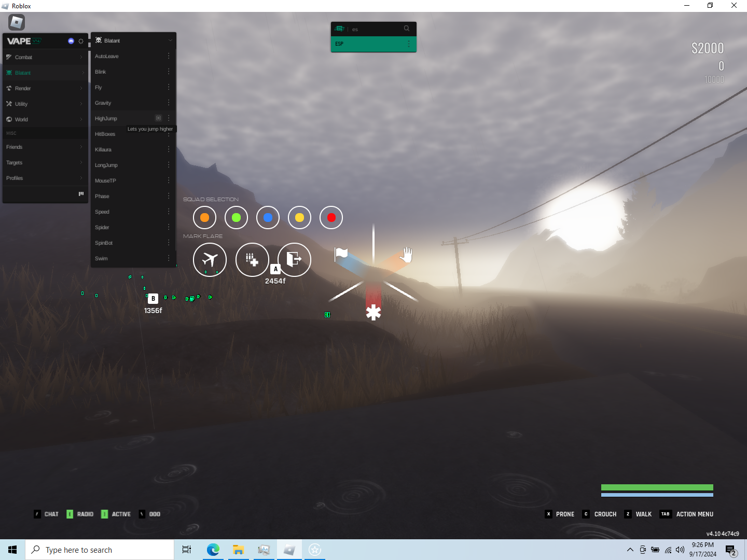Expand AutoLeave options dots
Viewport: 747px width, 560px height.
point(169,56)
